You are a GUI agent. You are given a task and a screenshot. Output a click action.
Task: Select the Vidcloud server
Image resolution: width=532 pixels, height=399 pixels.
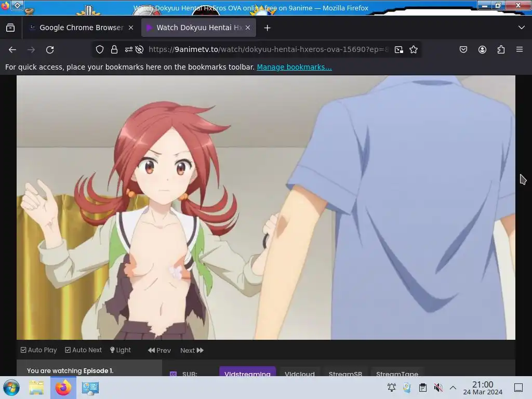coord(300,372)
